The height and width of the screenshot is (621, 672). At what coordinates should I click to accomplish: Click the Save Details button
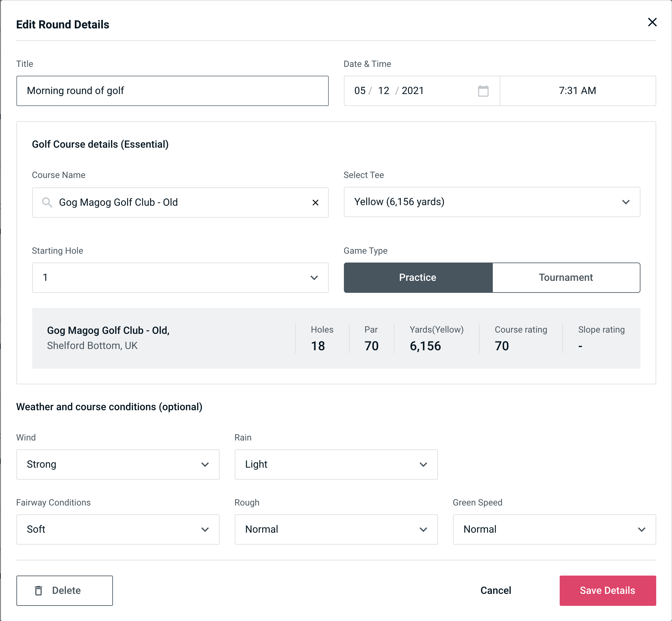(607, 590)
